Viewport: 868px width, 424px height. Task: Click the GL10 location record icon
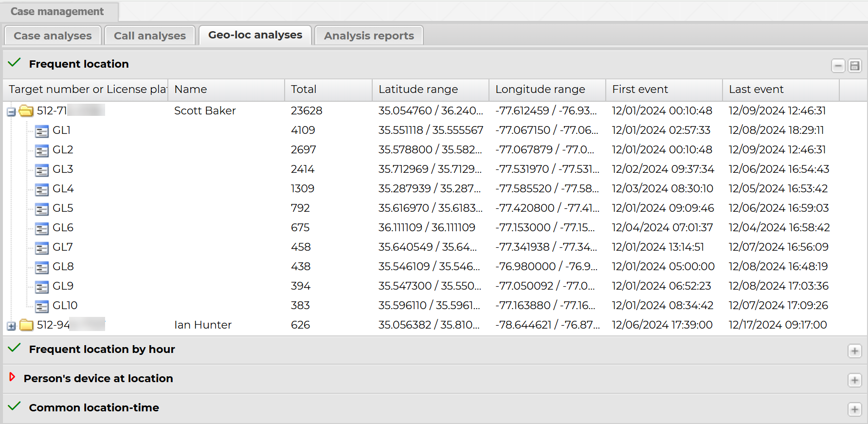tap(42, 306)
